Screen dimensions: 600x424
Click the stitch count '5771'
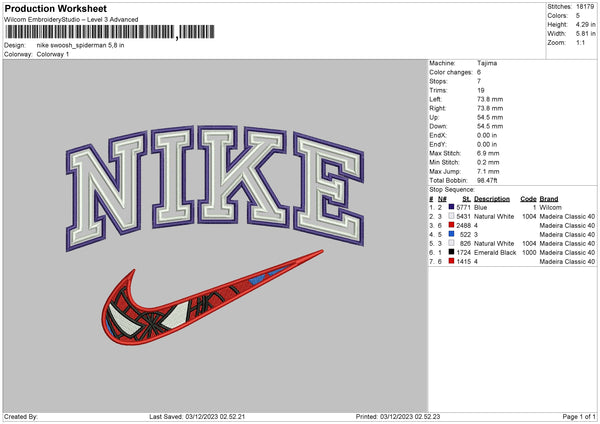(x=463, y=207)
